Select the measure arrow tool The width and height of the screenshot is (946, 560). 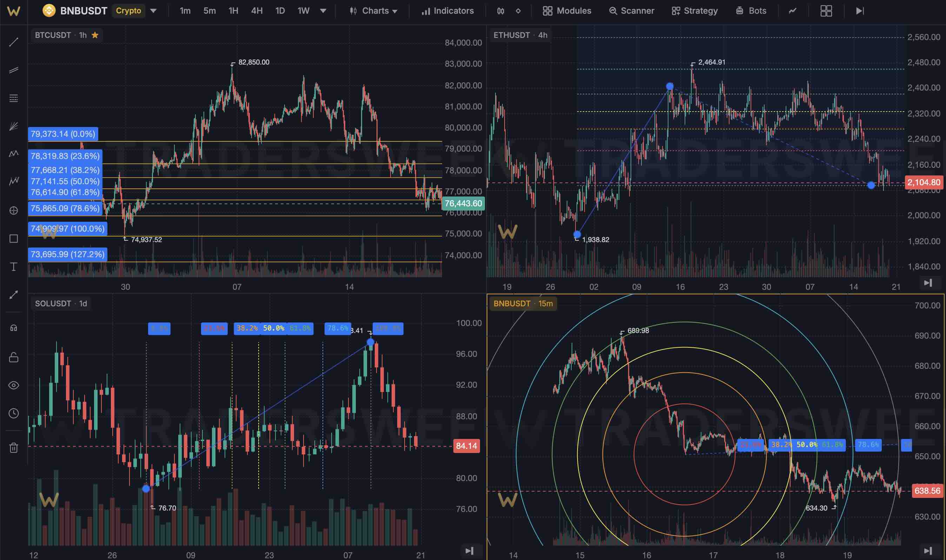pyautogui.click(x=14, y=295)
